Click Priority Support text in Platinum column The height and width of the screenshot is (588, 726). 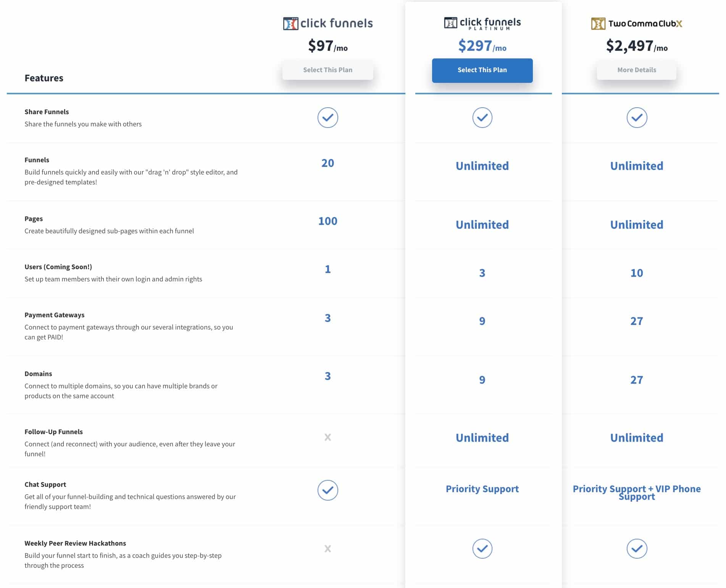pyautogui.click(x=482, y=489)
